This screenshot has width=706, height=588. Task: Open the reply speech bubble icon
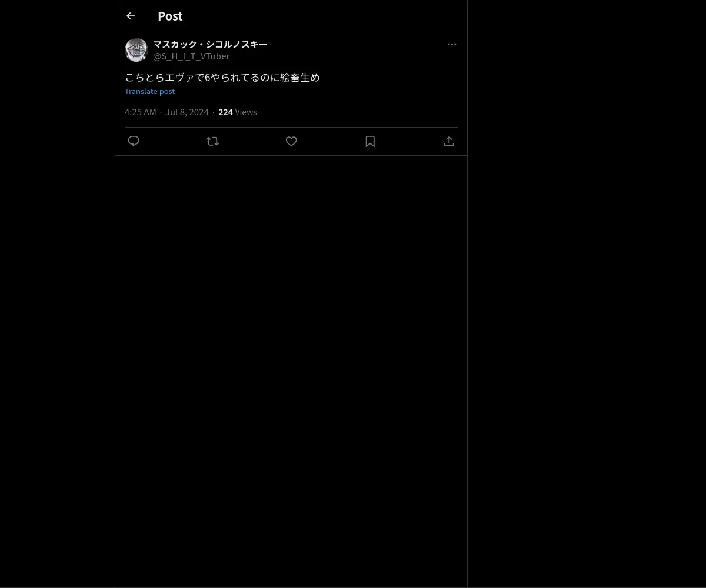pyautogui.click(x=134, y=141)
